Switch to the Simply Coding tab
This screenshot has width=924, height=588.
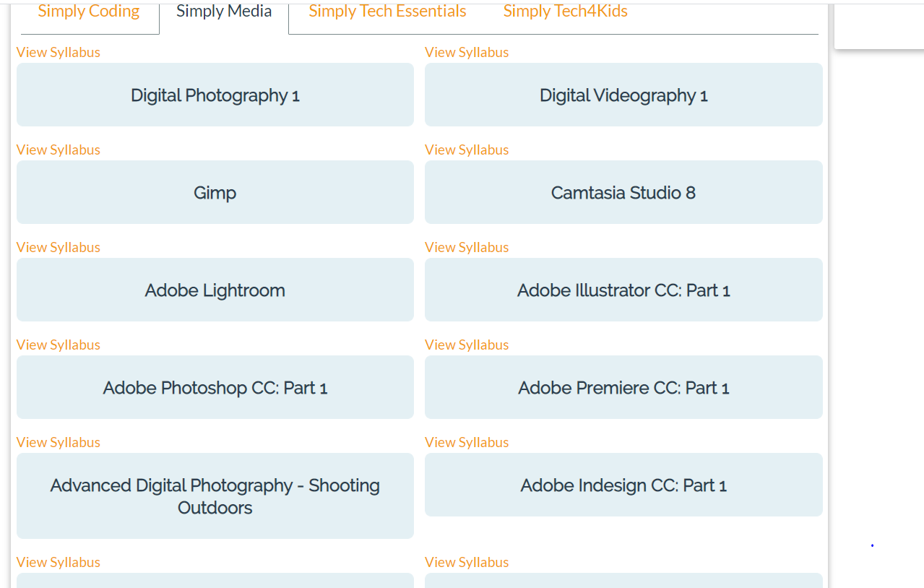[89, 12]
